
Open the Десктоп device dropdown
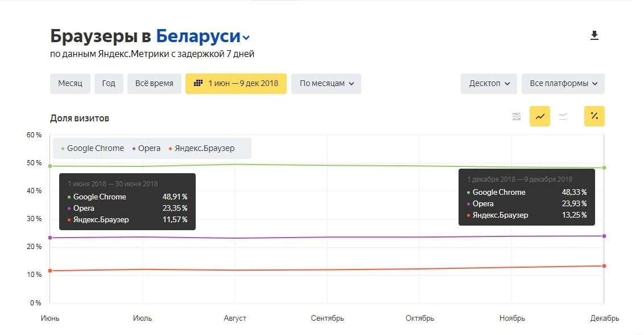click(x=488, y=83)
